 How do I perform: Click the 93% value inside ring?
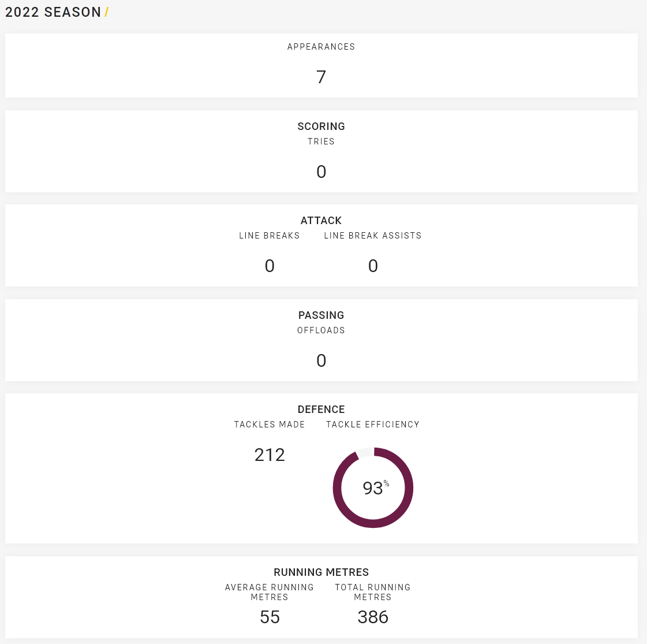pos(376,487)
